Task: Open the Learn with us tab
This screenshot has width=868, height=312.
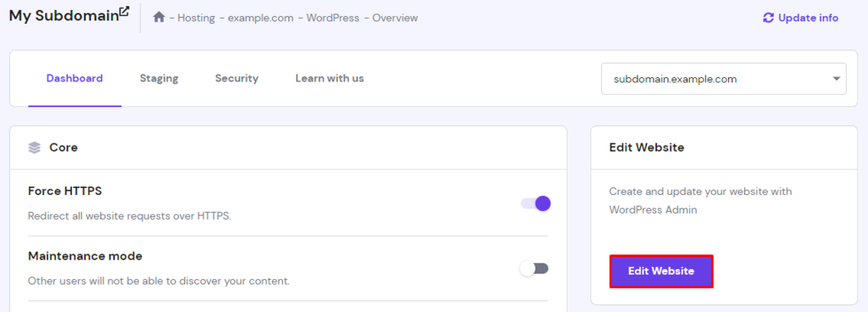Action: (x=330, y=79)
